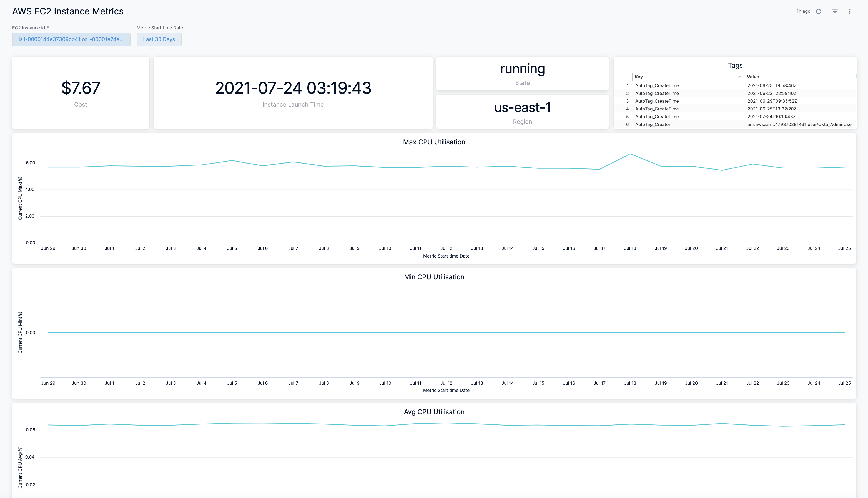Viewport: 868px width, 498px height.
Task: Reload the dashboard data with refresh icon
Action: 818,11
